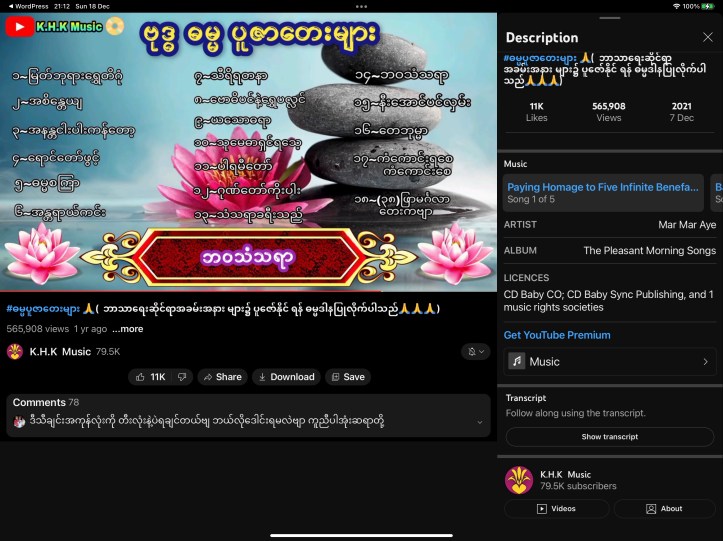723x541 pixels.
Task: Show the video transcript
Action: pos(610,437)
